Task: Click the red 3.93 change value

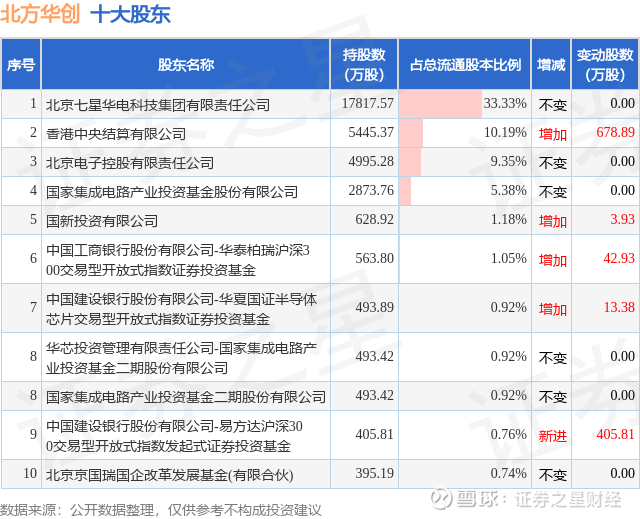Action: (622, 219)
